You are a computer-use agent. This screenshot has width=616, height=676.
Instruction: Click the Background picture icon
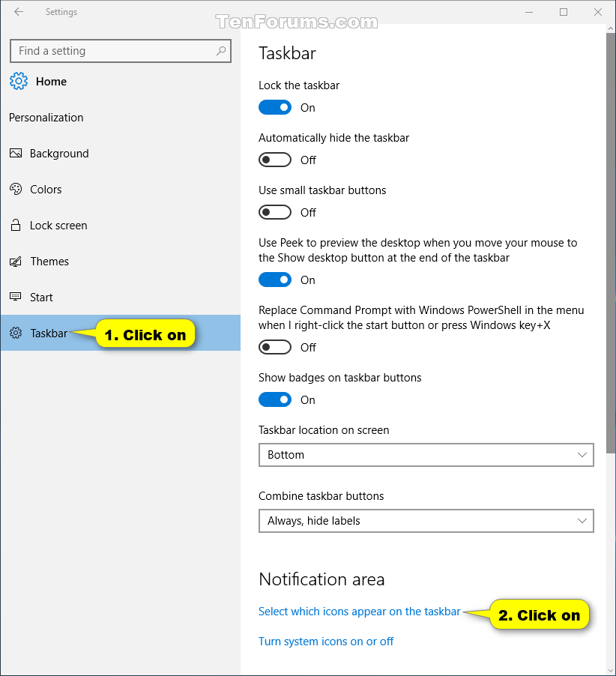coord(16,153)
